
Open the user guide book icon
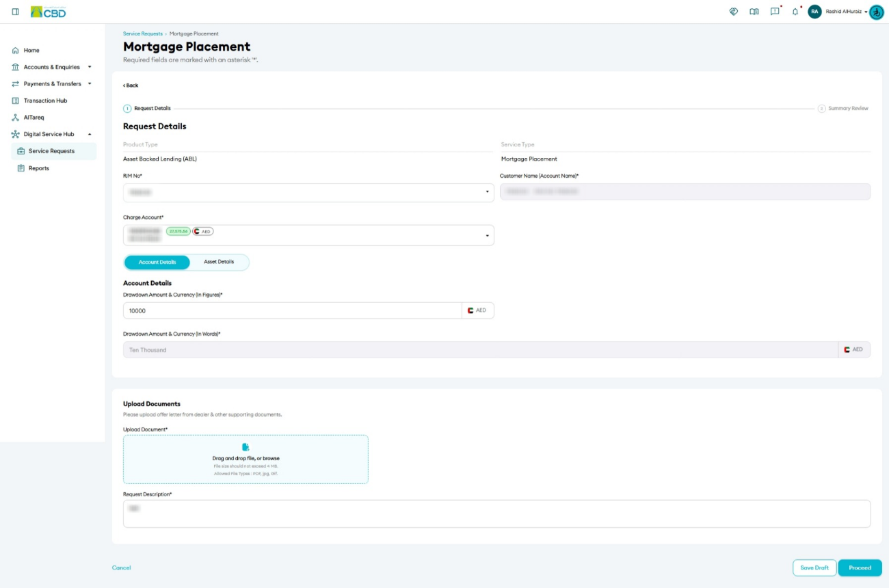click(x=754, y=12)
